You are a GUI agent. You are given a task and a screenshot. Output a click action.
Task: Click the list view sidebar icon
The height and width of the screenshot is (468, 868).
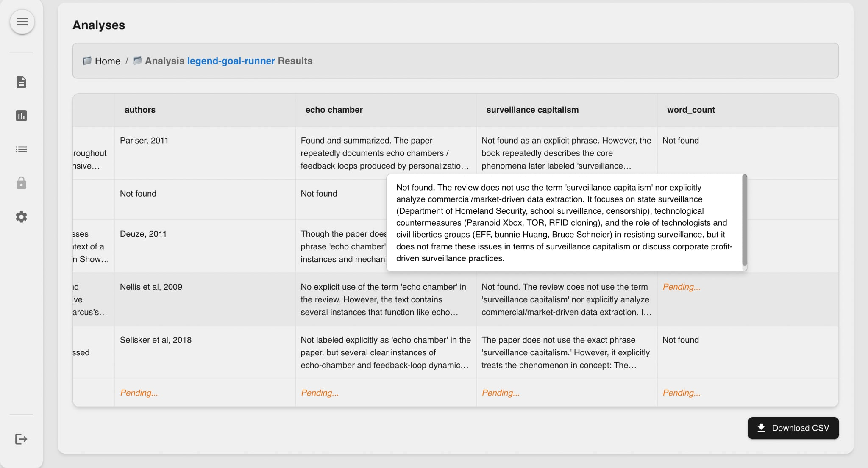click(21, 150)
